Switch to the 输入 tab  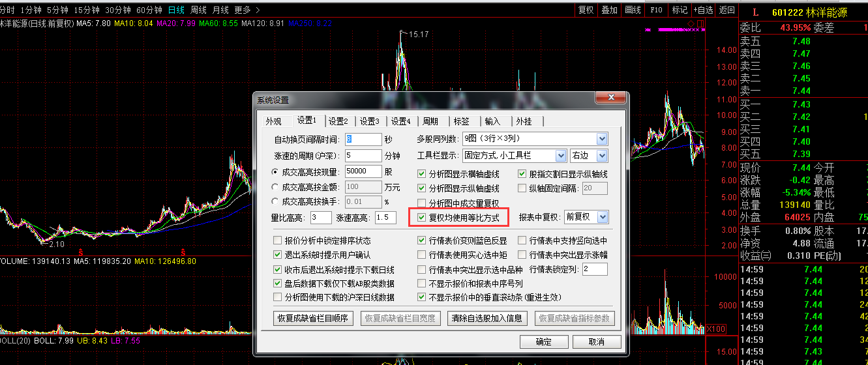click(493, 121)
